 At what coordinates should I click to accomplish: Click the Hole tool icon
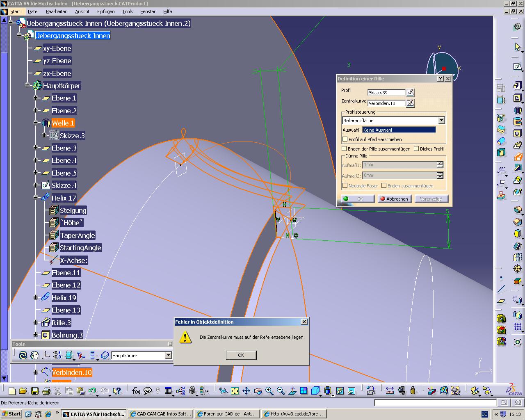tap(518, 133)
